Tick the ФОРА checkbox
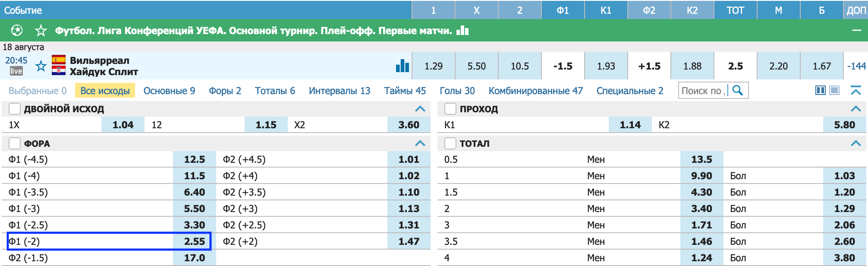The image size is (868, 266). (x=15, y=143)
